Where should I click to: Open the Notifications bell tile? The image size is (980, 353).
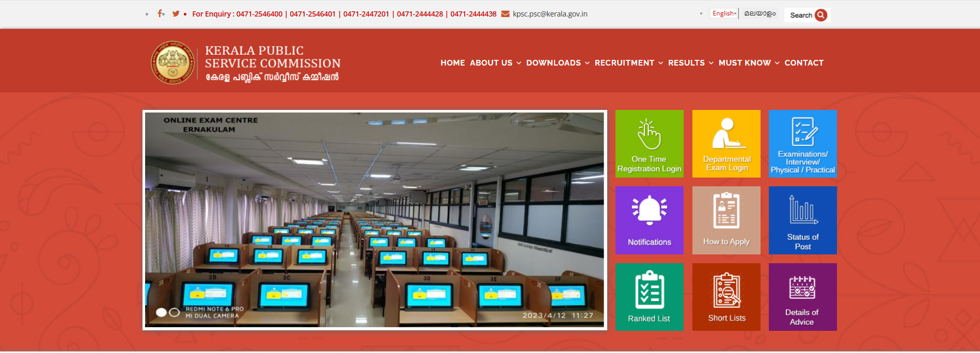click(x=649, y=220)
